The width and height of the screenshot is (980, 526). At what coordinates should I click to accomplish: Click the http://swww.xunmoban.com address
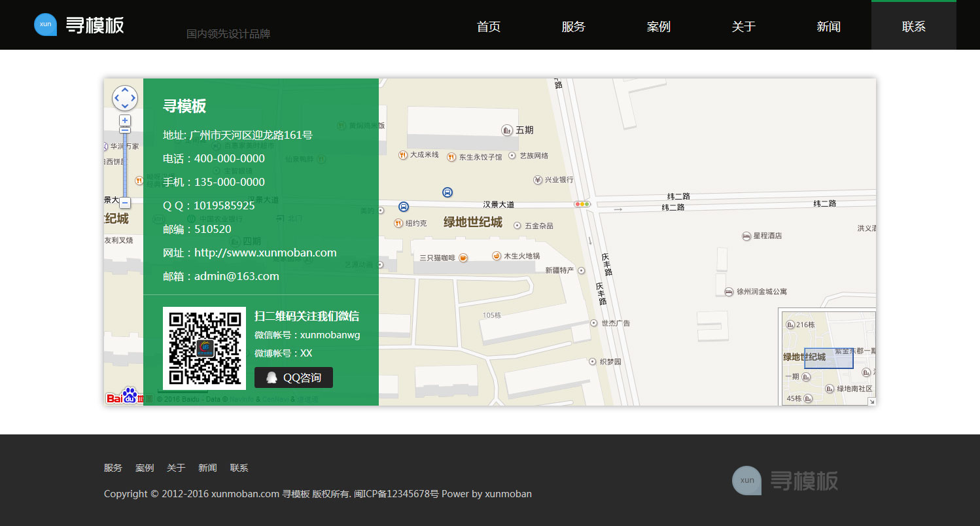[x=266, y=253]
